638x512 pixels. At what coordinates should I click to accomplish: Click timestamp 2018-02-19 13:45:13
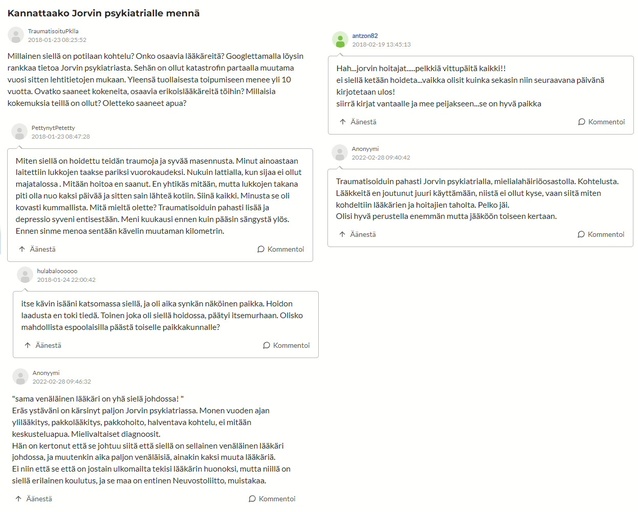(x=382, y=44)
